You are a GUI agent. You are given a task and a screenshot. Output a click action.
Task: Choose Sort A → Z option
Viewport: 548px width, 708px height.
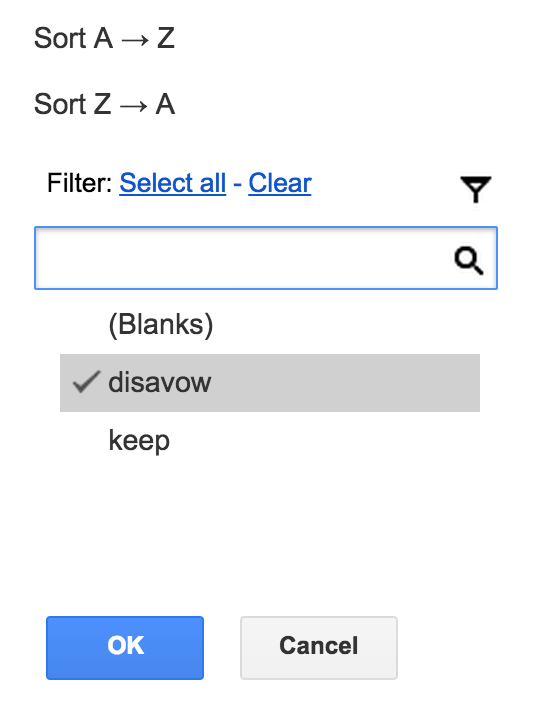coord(104,38)
